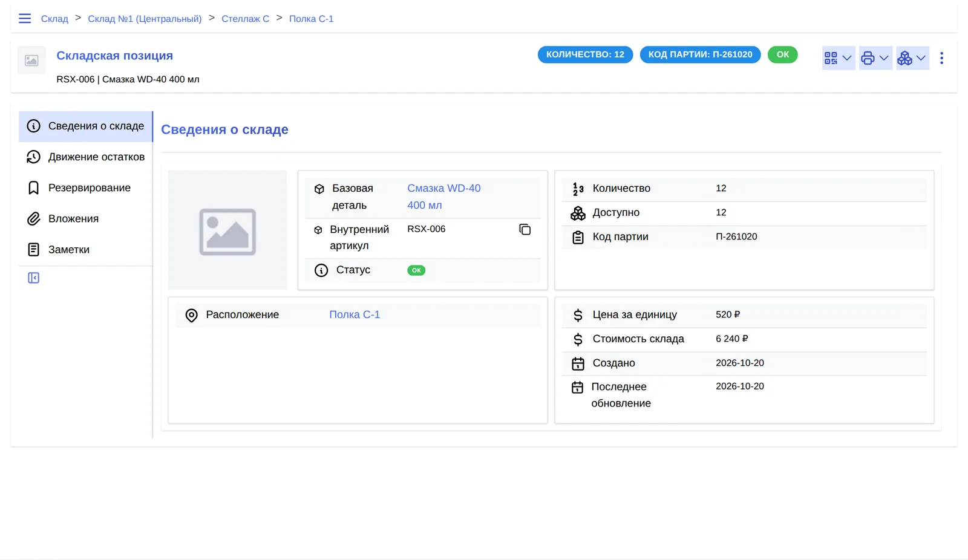Click the quantity icon beside Количество
Screen dimensions: 968x560
(578, 189)
